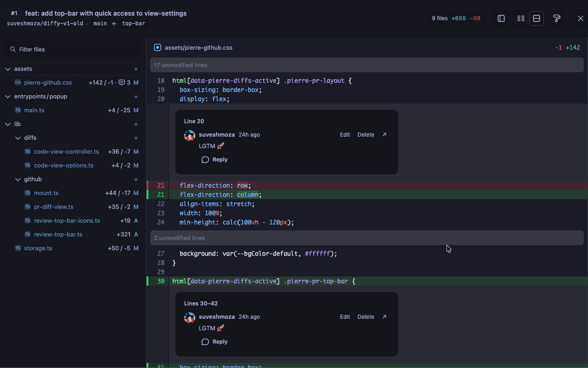Reply to the Lines 30–42 comment
The width and height of the screenshot is (588, 368).
point(215,342)
